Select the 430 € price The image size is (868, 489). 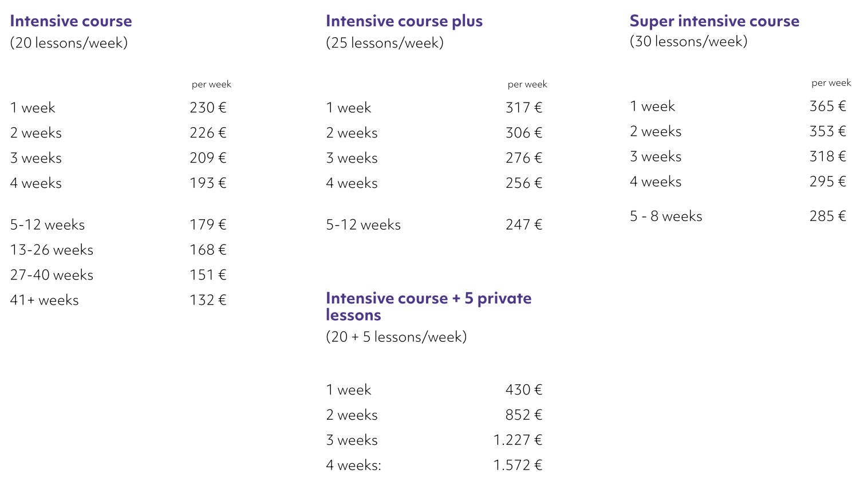click(x=523, y=389)
